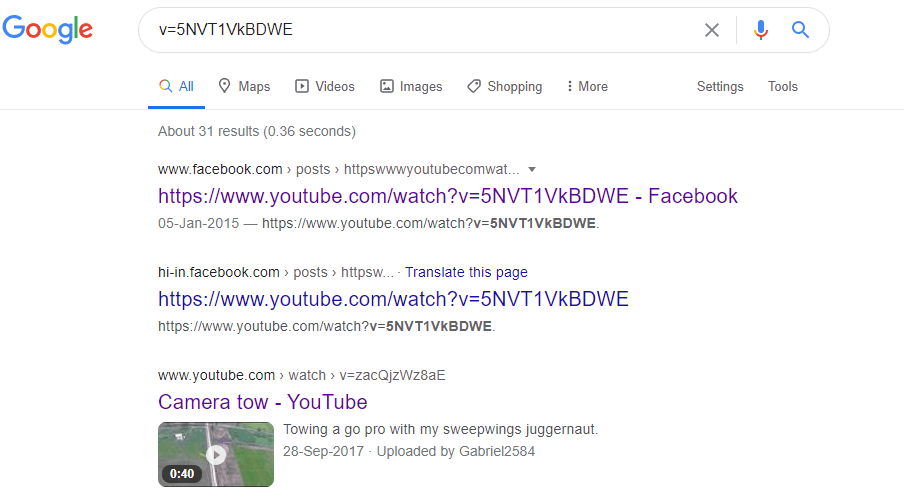The height and width of the screenshot is (497, 904).
Task: Expand the dropdown arrow beside the facebook.com result
Action: point(532,170)
